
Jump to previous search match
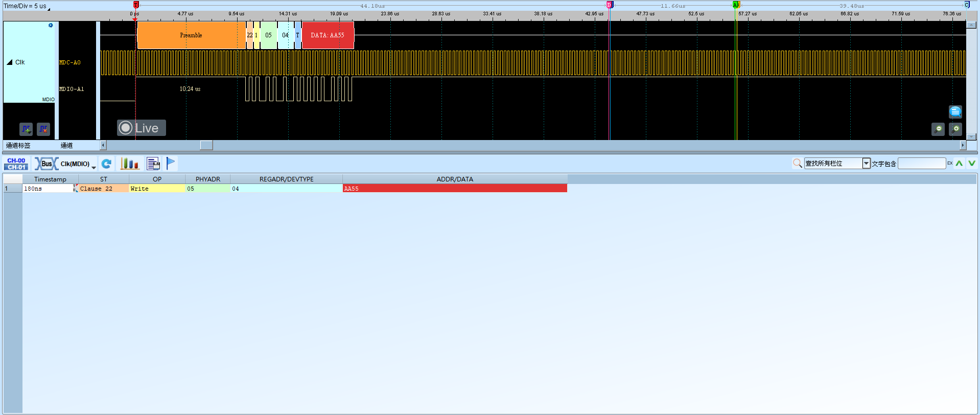(959, 163)
